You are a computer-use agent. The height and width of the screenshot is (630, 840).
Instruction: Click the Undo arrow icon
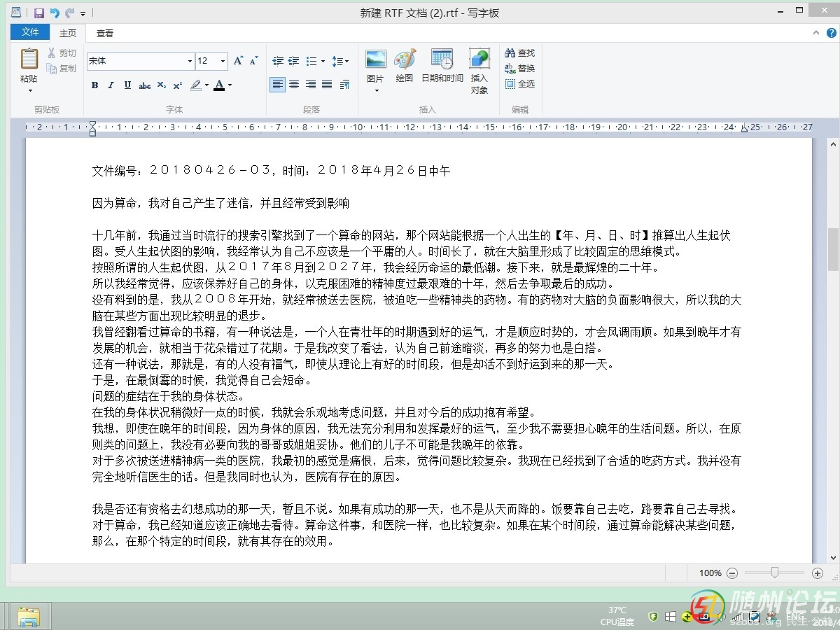pyautogui.click(x=55, y=13)
